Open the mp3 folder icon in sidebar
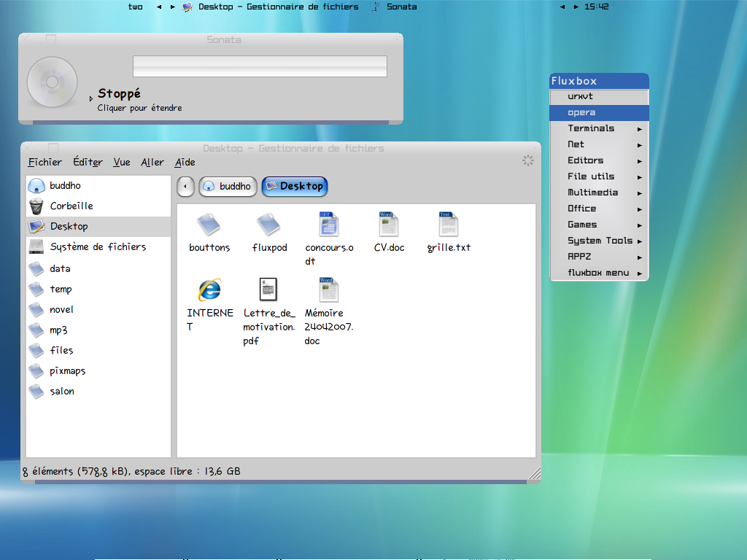Image resolution: width=747 pixels, height=560 pixels. (x=36, y=330)
